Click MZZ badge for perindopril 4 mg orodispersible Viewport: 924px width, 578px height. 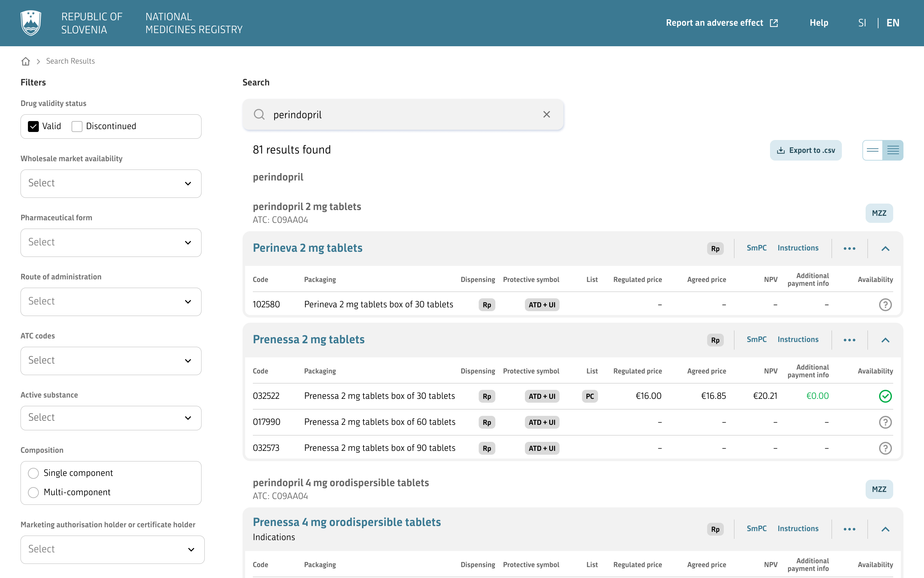pyautogui.click(x=879, y=489)
